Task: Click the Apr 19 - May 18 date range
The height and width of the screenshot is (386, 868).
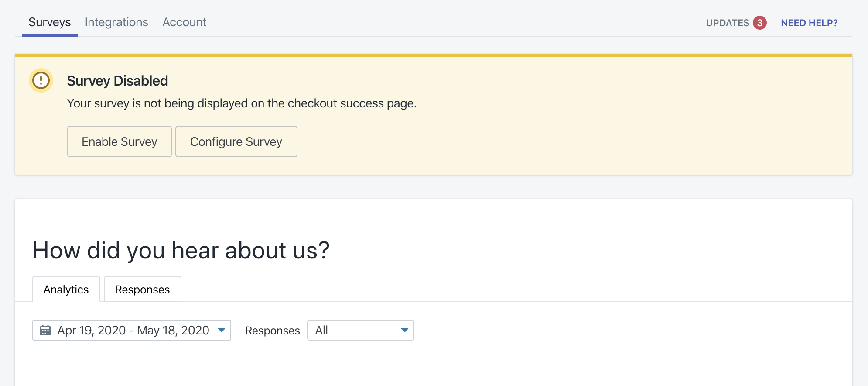Action: coord(133,330)
